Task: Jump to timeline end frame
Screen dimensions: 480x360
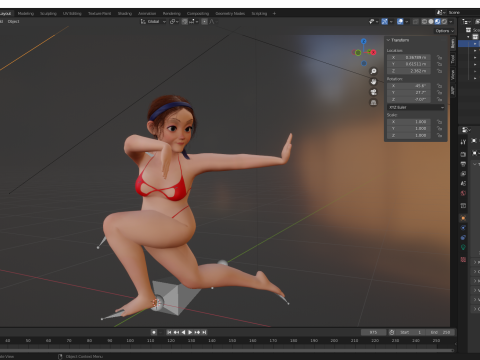Action: coord(204,332)
